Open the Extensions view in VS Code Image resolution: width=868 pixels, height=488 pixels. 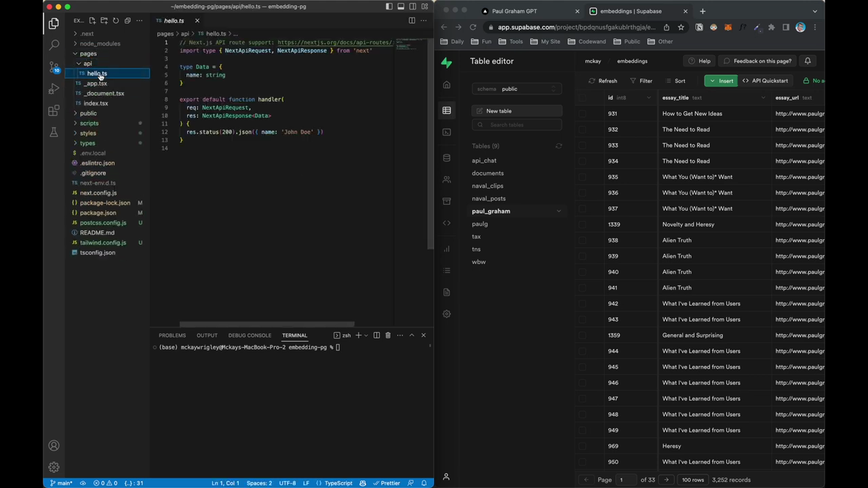54,110
